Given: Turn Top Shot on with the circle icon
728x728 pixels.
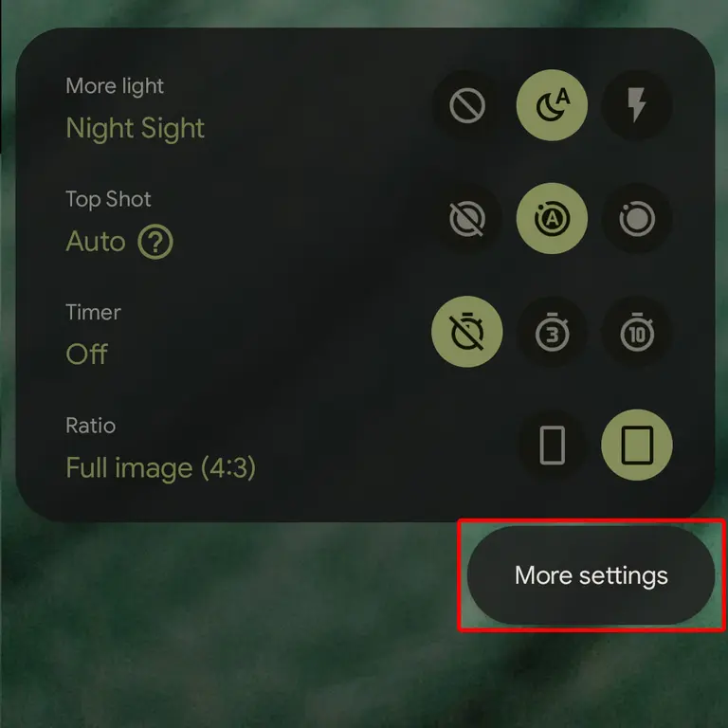Looking at the screenshot, I should coord(637,218).
